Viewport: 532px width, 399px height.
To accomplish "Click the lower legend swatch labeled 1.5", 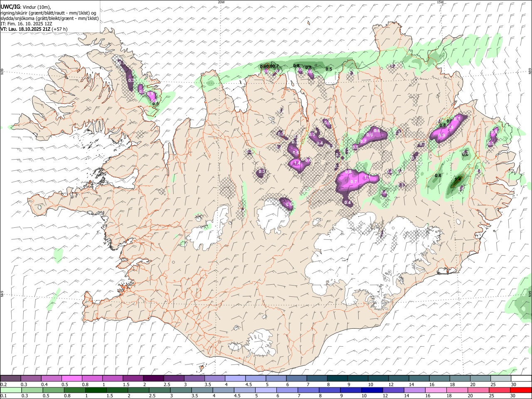I will point(117,390).
